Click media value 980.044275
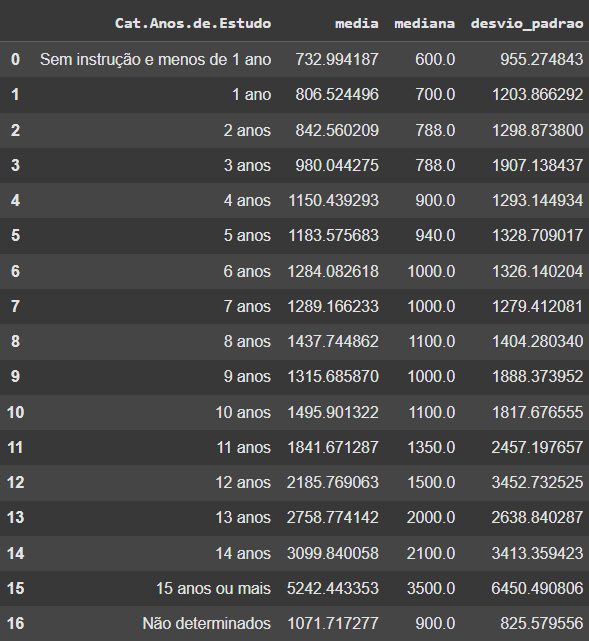 coord(337,166)
